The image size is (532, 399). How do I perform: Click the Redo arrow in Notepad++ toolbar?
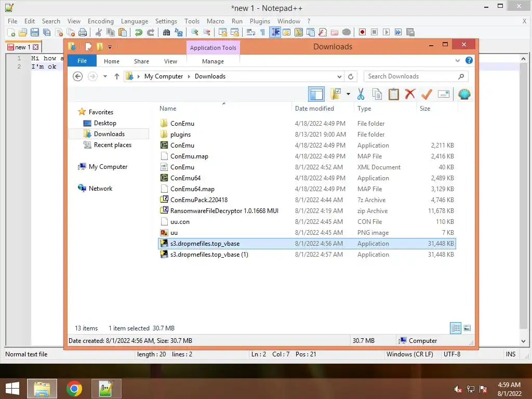click(150, 32)
